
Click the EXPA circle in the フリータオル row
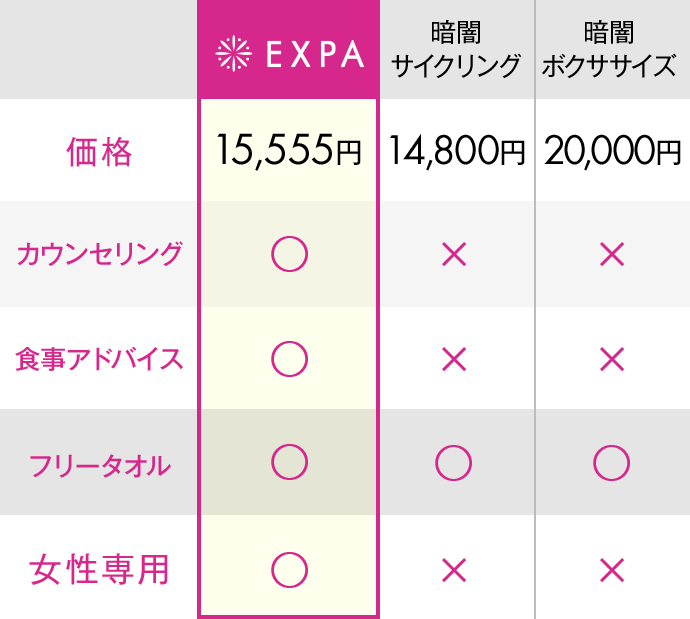[289, 462]
